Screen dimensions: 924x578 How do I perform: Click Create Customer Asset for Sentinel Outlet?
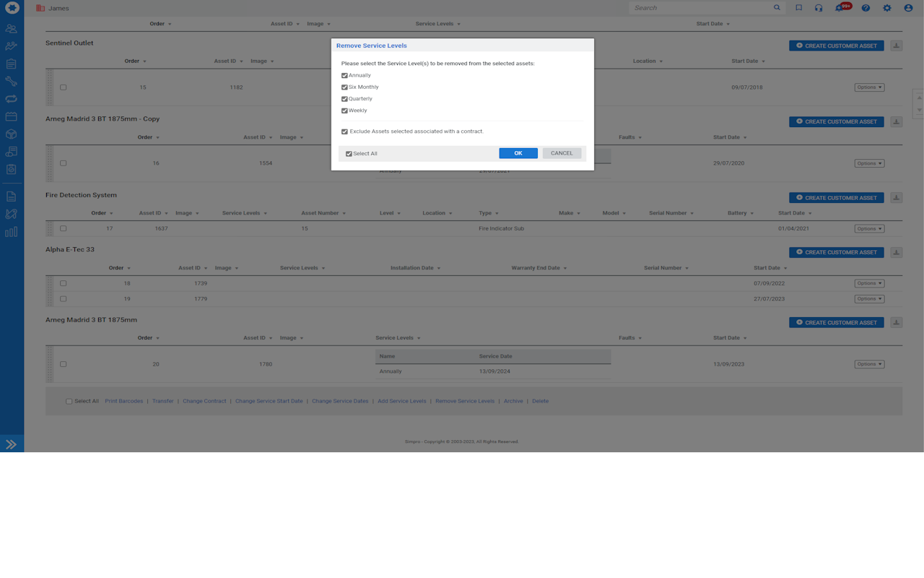(x=837, y=46)
